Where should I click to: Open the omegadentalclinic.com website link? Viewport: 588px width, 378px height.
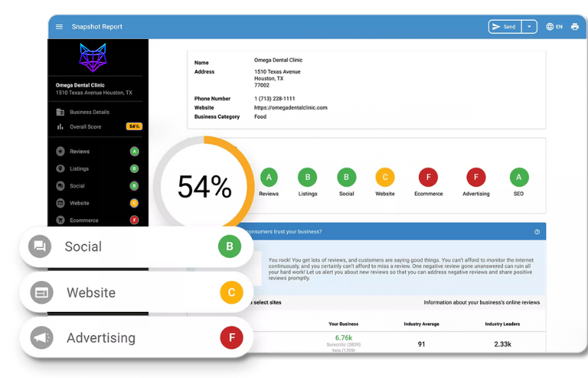pos(290,107)
